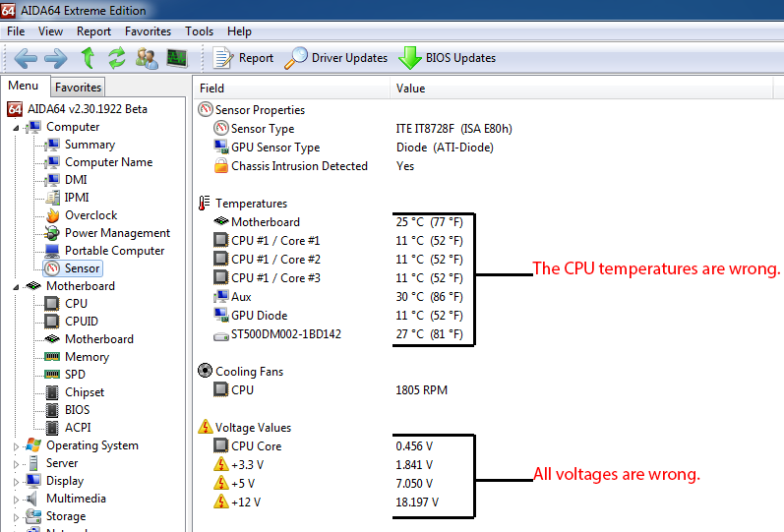Select the Motherboard temperature row
The image size is (784, 532).
pyautogui.click(x=338, y=222)
